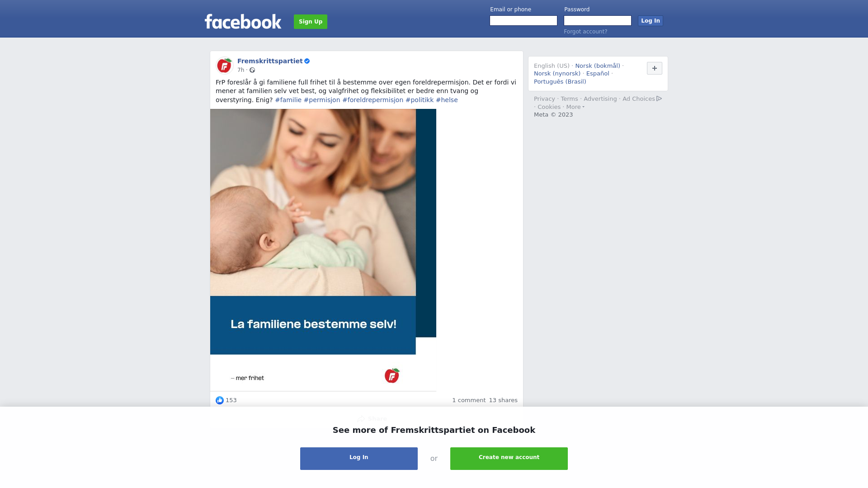Image resolution: width=868 pixels, height=488 pixels.
Task: Click the green Sign Up button
Action: [311, 22]
